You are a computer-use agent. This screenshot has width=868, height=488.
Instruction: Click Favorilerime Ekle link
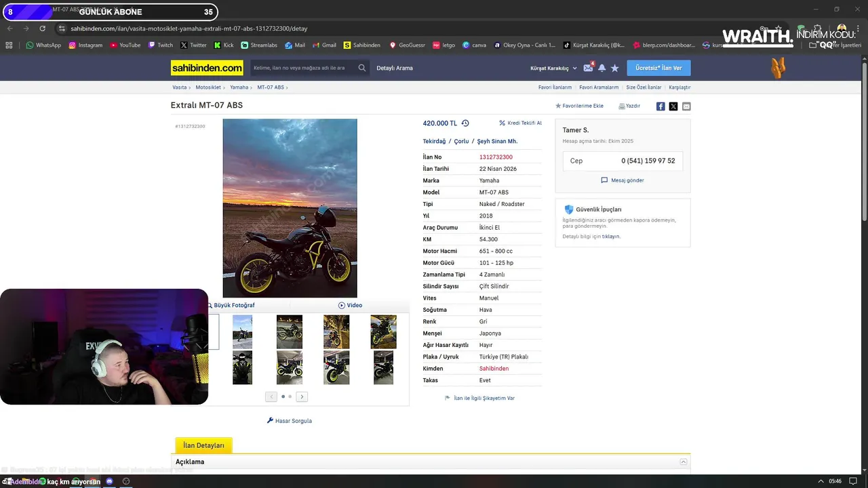pyautogui.click(x=579, y=106)
